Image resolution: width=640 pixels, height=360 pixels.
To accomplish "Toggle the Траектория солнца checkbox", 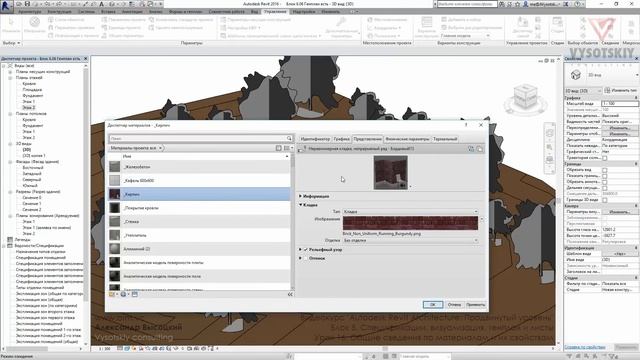I will 604,158.
